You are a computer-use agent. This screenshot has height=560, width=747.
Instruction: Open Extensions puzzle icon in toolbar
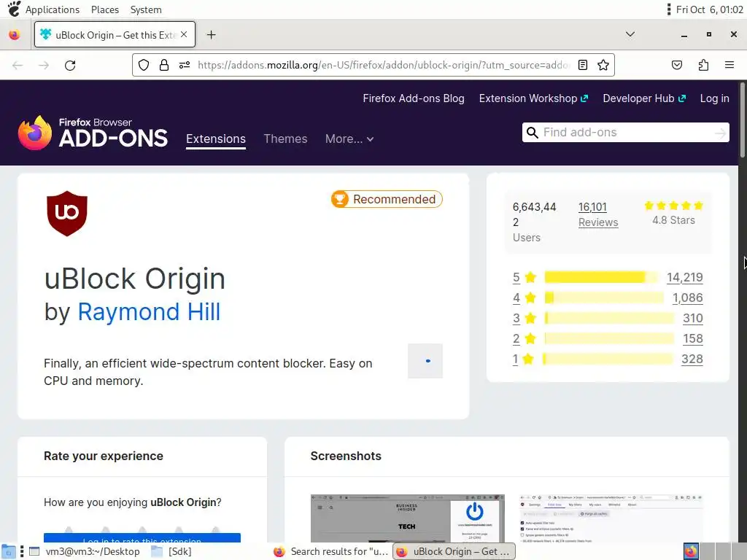click(x=703, y=65)
